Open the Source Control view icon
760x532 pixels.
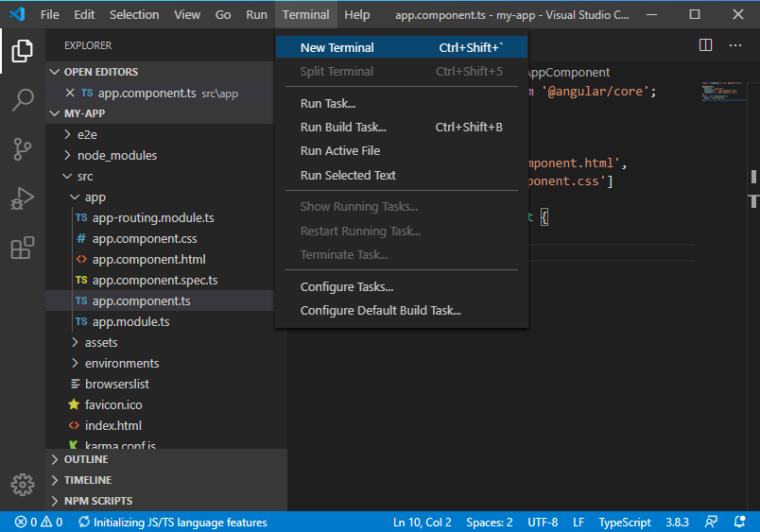23,149
